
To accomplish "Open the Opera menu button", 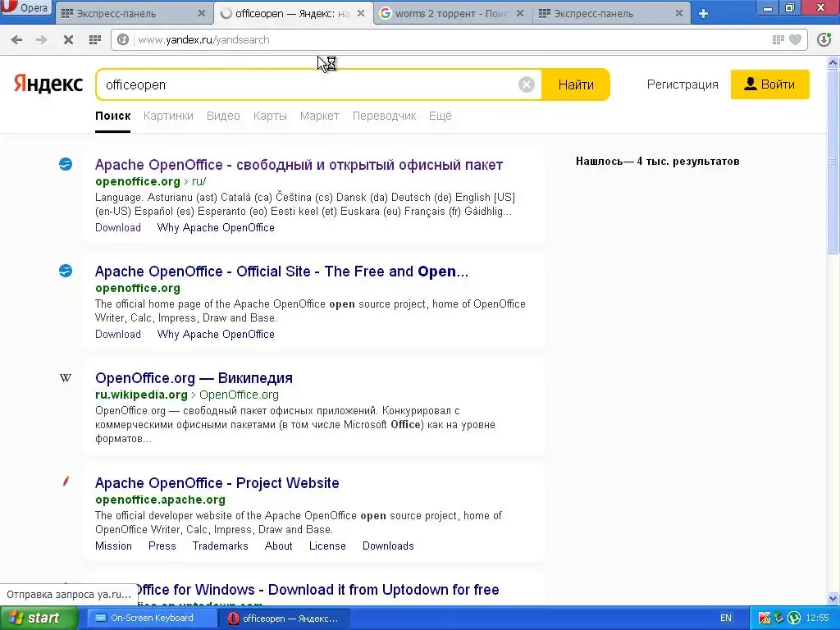I will click(25, 7).
